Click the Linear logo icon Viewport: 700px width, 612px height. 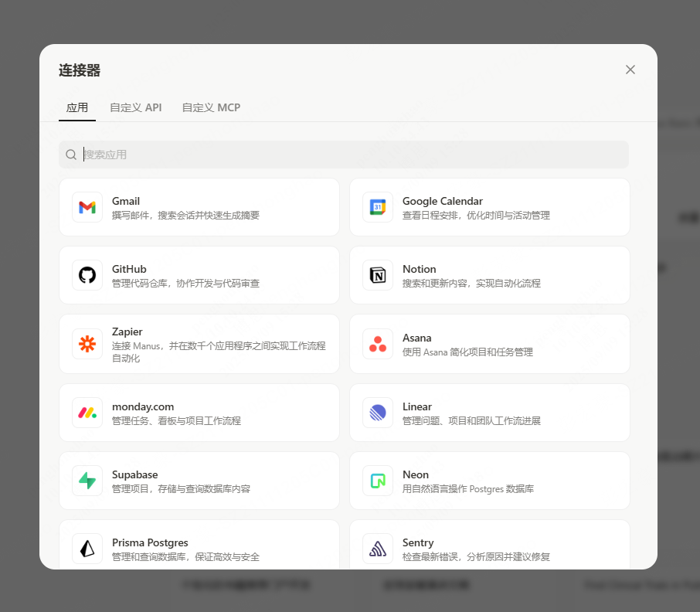(378, 413)
